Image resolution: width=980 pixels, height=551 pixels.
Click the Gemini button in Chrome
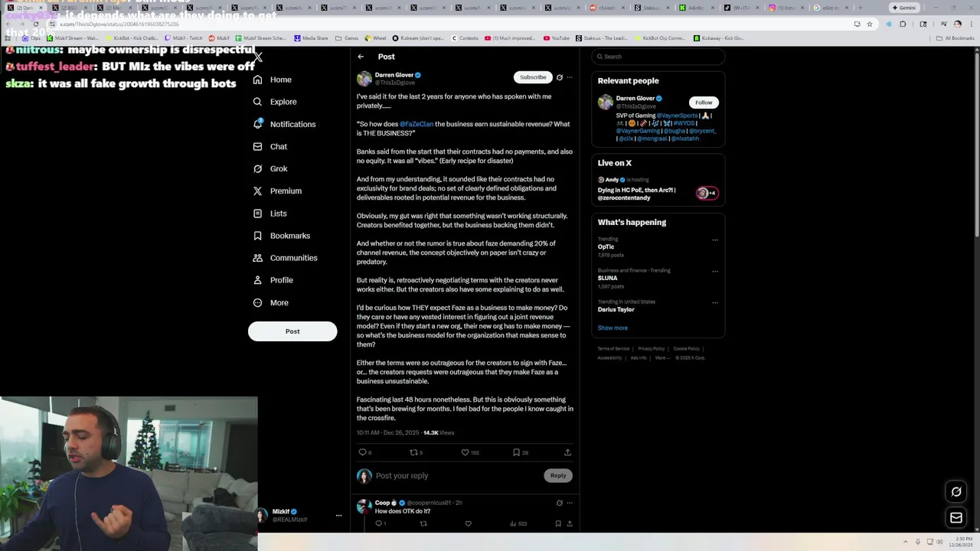coord(903,8)
